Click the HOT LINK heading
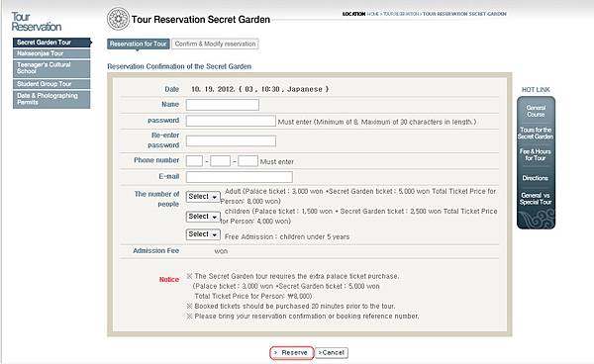Screen dimensions: 594x364 [x=536, y=90]
